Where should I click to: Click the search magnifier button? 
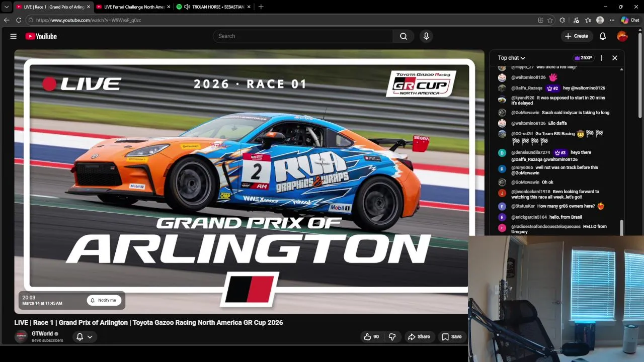point(404,36)
